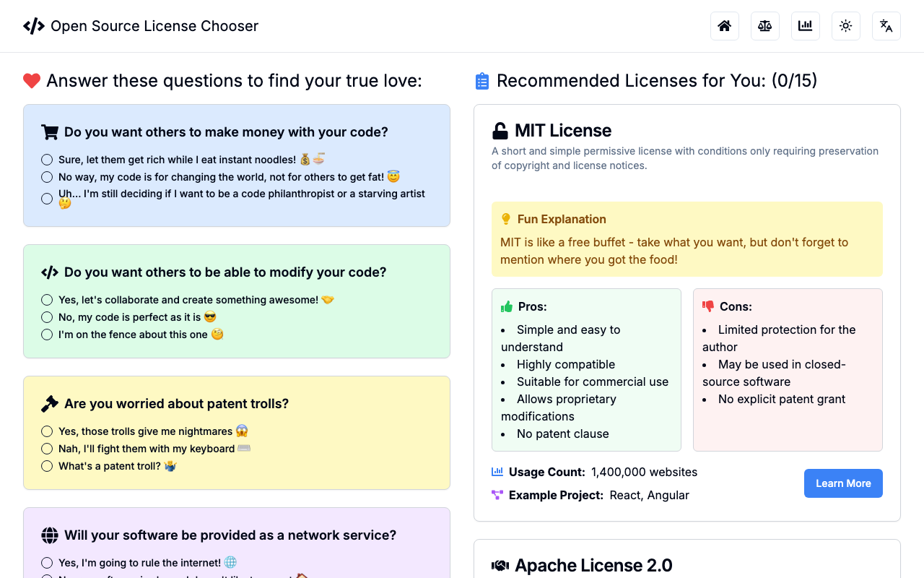Select "I'm on the fence about this one"
This screenshot has width=924, height=578.
[47, 335]
